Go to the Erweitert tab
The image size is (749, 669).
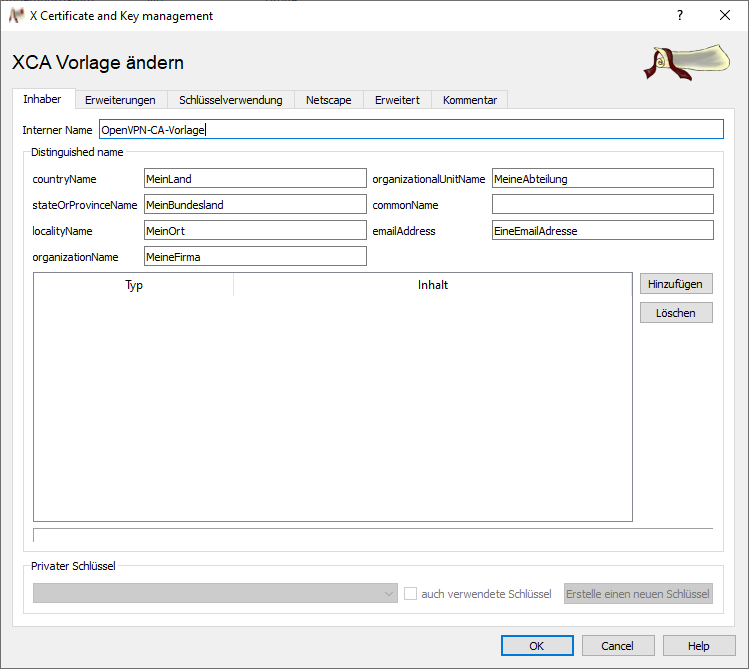[x=397, y=100]
